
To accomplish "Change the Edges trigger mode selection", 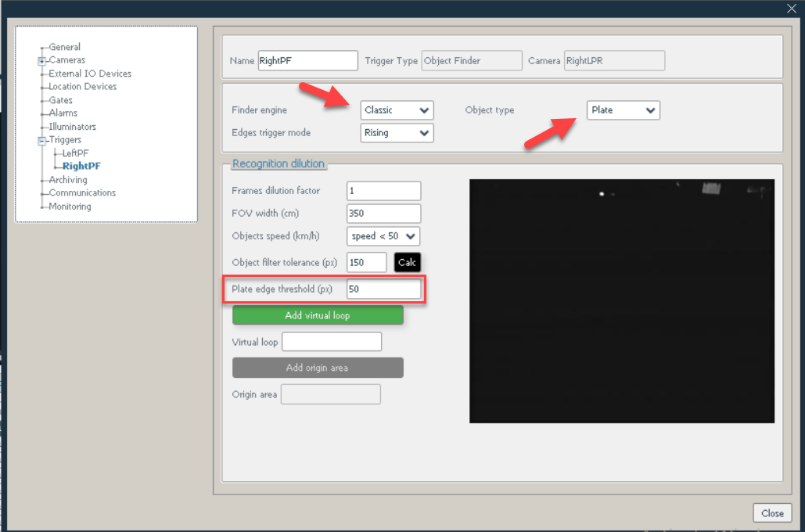I will 396,133.
